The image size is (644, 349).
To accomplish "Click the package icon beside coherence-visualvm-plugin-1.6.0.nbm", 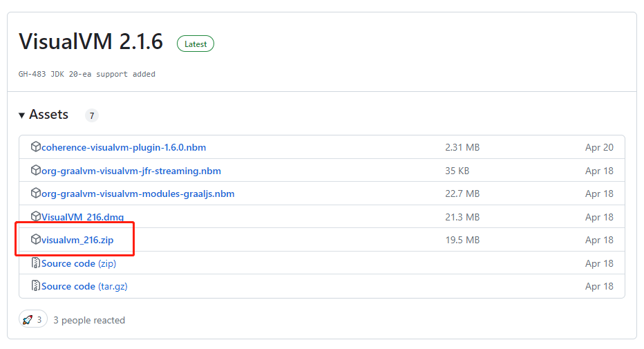I will (x=36, y=147).
